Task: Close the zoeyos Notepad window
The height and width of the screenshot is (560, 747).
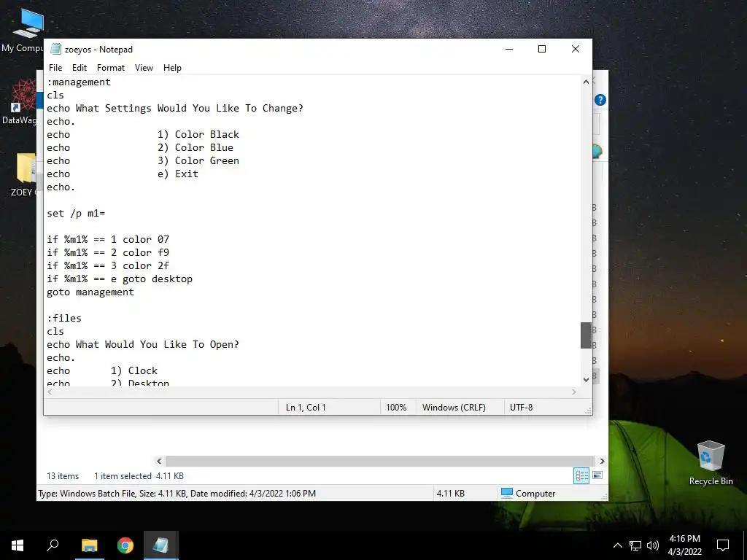Action: click(575, 49)
